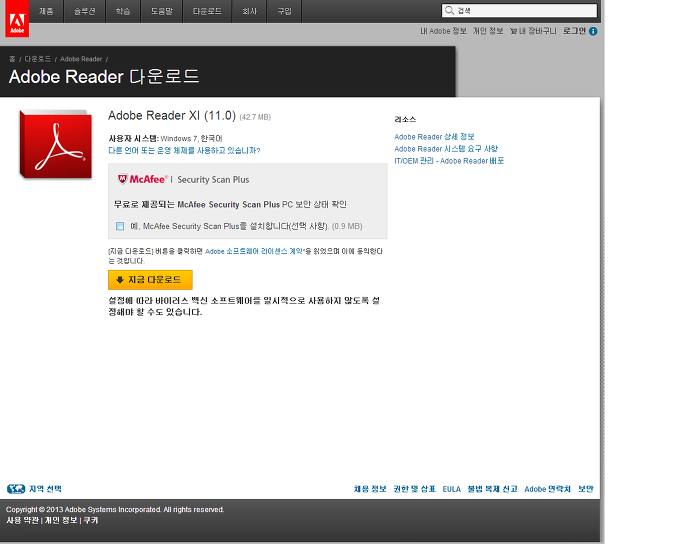Open the 다운로드 menu

(x=207, y=11)
